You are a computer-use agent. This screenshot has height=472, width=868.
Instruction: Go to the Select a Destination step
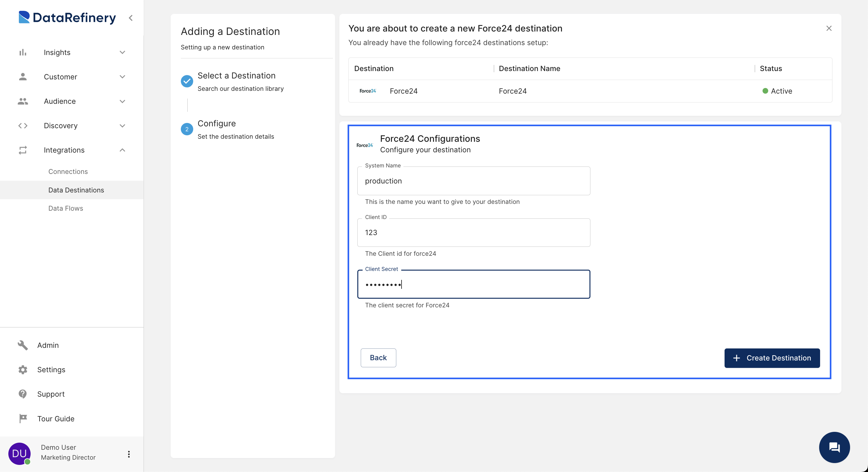(236, 75)
